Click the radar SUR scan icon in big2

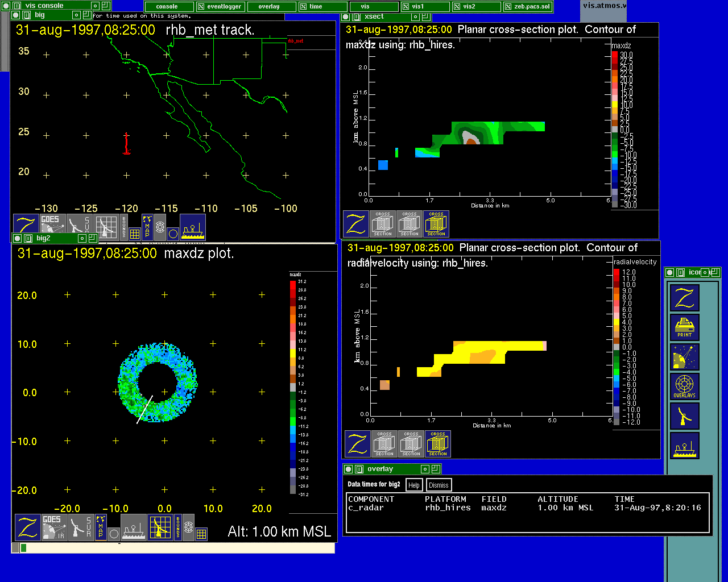80,527
